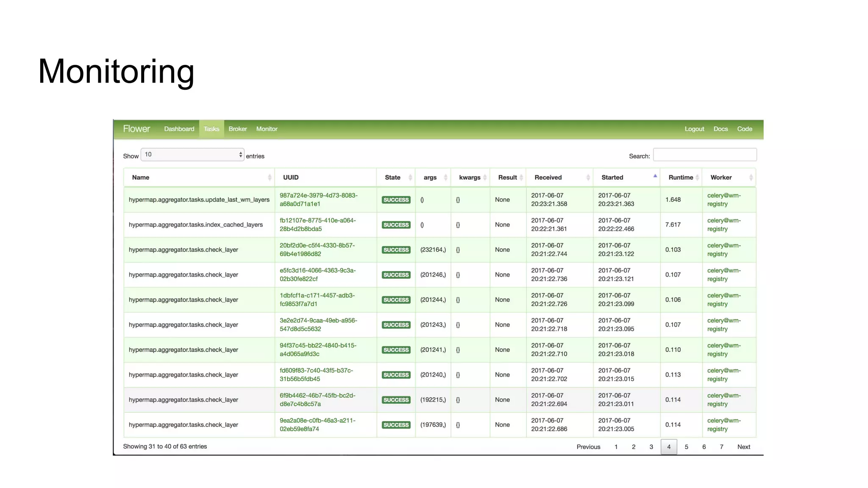Click the Logout link
Viewport: 868px width, 488px height.
tap(694, 129)
